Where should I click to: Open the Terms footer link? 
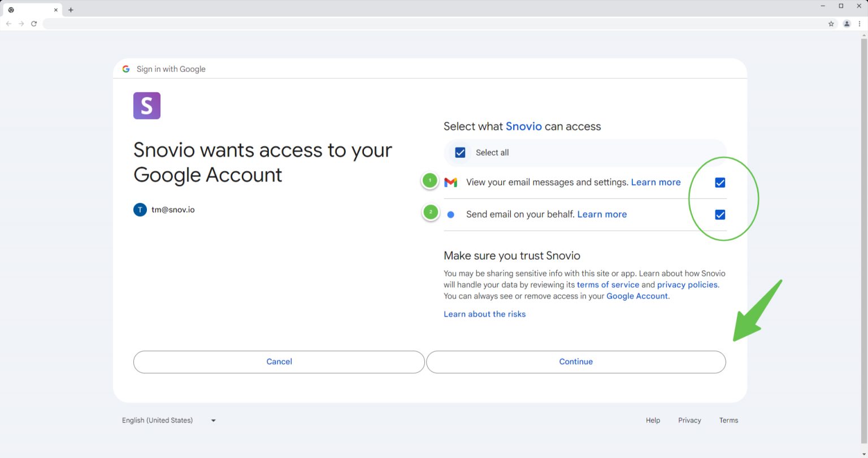(x=728, y=421)
